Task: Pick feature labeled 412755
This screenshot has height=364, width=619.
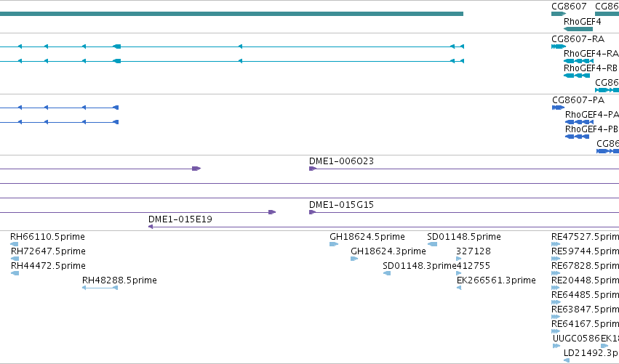Action: click(474, 266)
